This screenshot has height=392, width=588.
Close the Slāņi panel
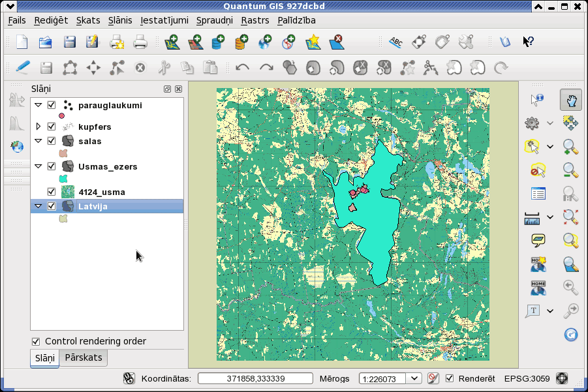(179, 89)
